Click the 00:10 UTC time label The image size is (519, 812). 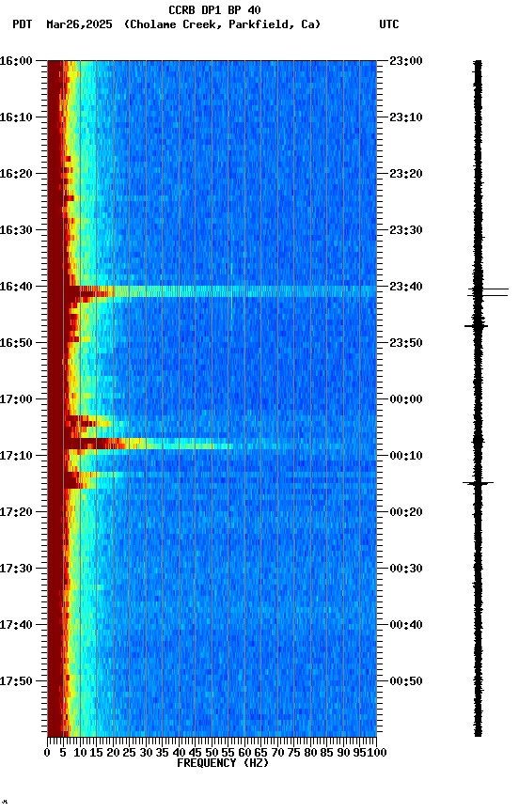pos(406,456)
